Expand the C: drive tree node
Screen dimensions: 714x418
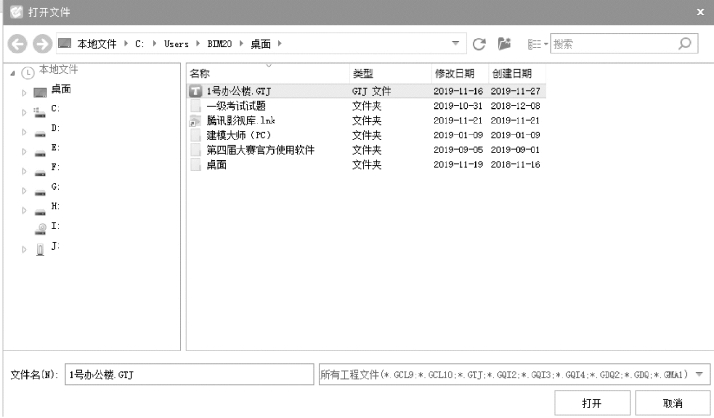click(24, 112)
